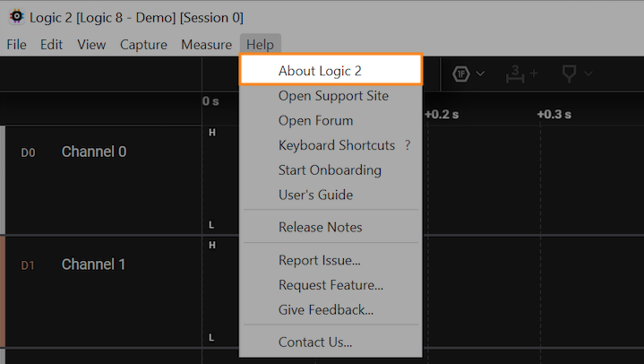Image resolution: width=644 pixels, height=364 pixels.
Task: Expand the display radix dropdown arrow
Action: (481, 74)
